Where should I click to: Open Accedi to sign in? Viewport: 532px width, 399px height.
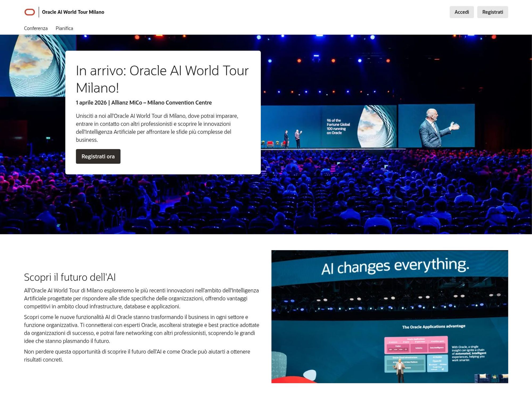pos(462,12)
